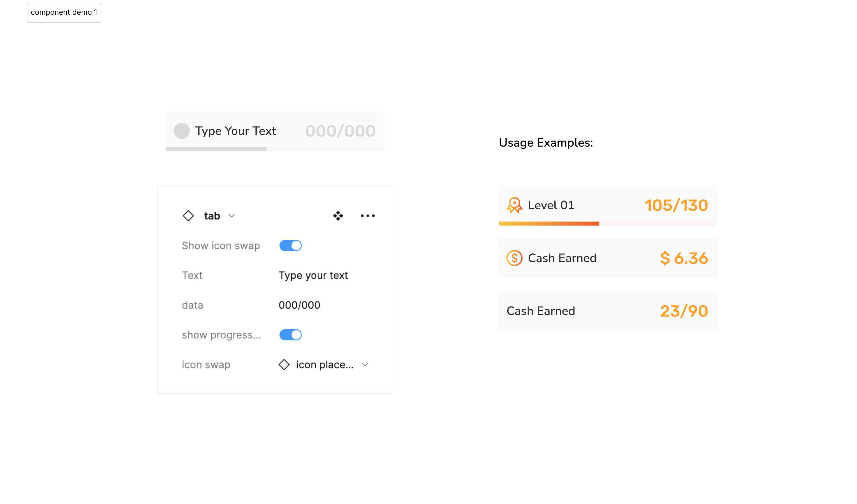
Task: Toggle the Show icon swap switch
Action: [x=291, y=246]
